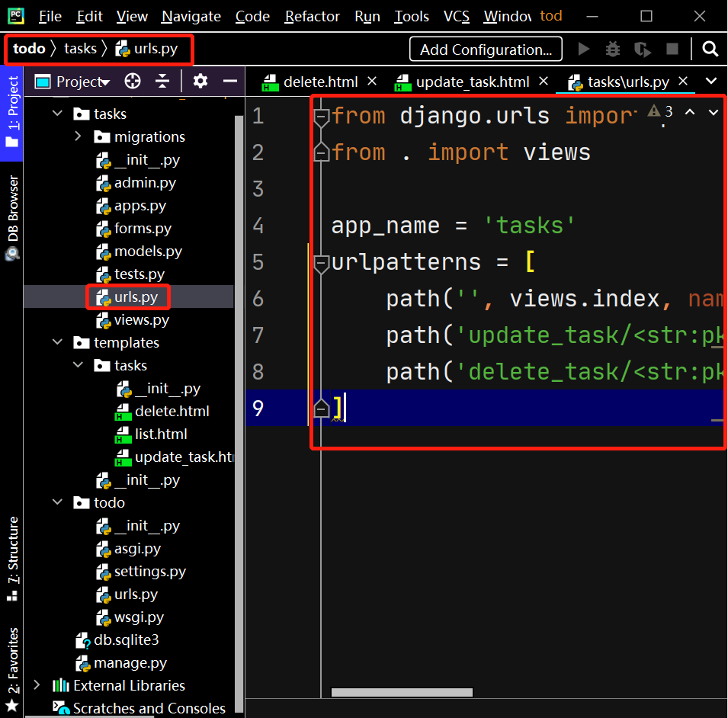Fold the urlpatterns block on line 5
Screen dimensions: 728x718
pos(321,263)
